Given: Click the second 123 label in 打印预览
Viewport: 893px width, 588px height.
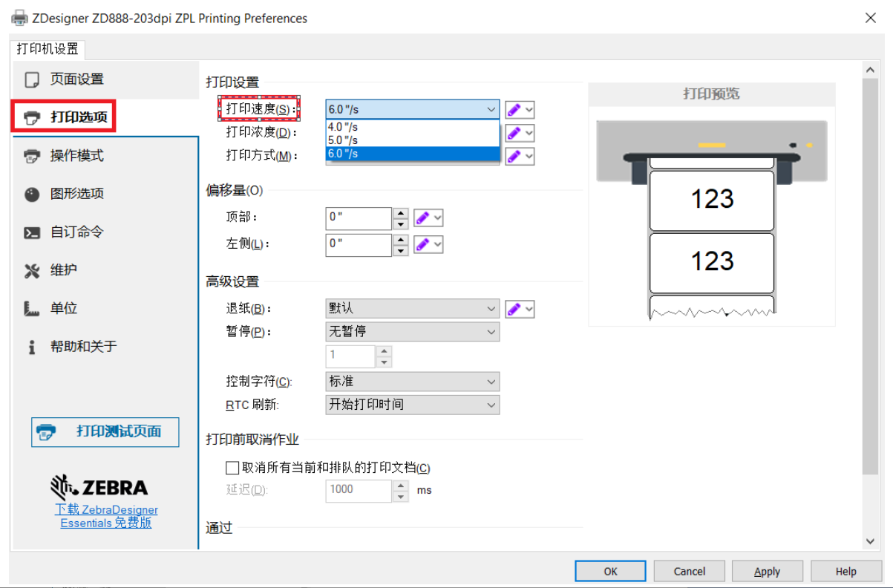Looking at the screenshot, I should click(x=712, y=262).
